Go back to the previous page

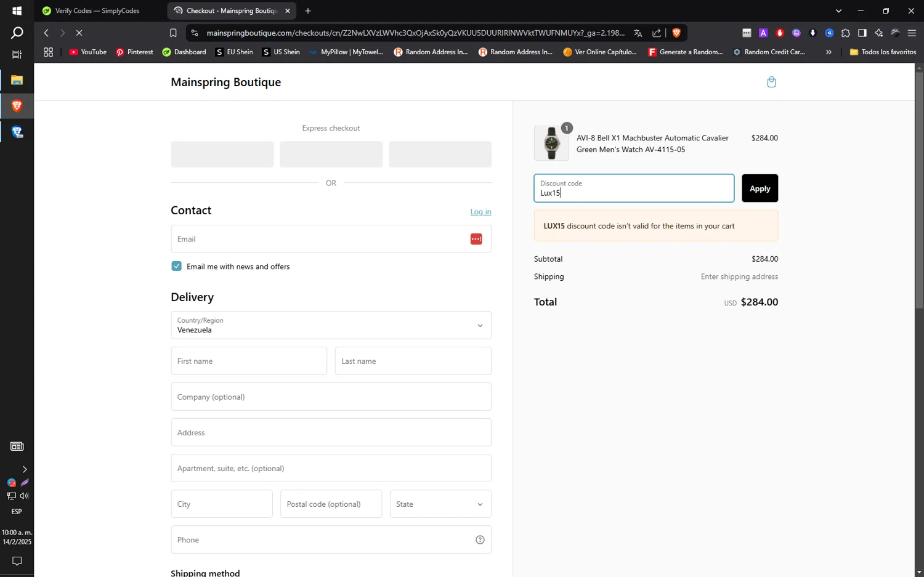pyautogui.click(x=46, y=33)
